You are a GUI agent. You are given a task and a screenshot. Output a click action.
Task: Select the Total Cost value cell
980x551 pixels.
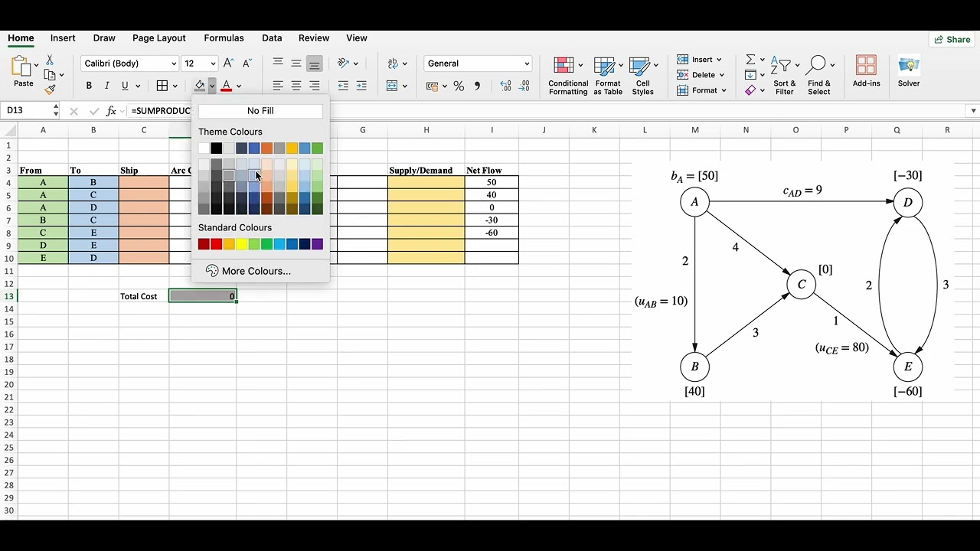[x=203, y=296]
